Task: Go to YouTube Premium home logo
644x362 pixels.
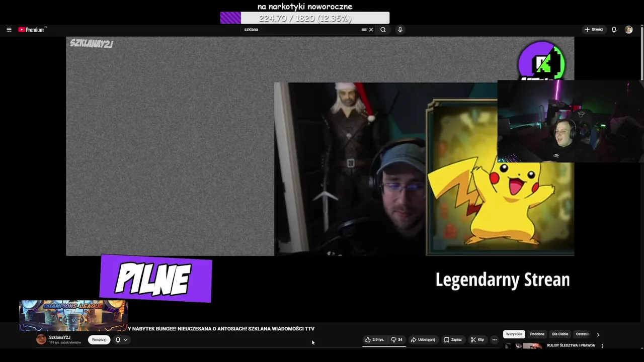Action: click(x=32, y=30)
